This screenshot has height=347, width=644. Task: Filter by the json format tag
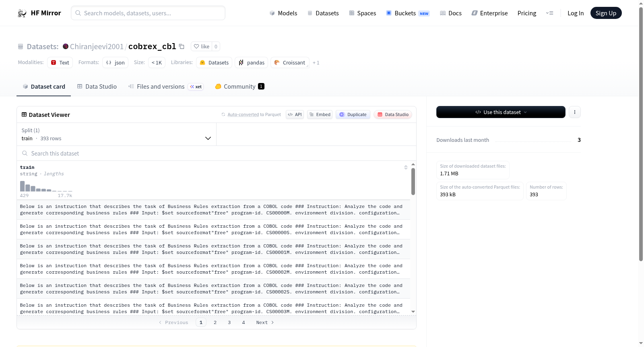(115, 62)
